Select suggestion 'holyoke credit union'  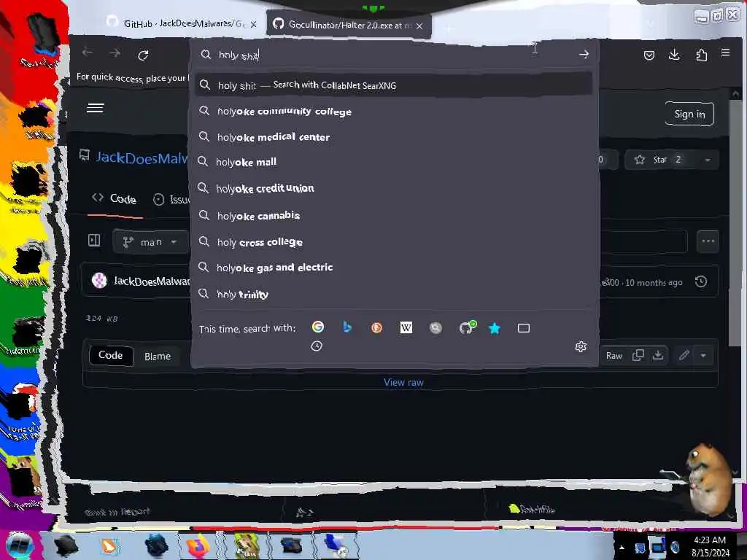[393, 189]
